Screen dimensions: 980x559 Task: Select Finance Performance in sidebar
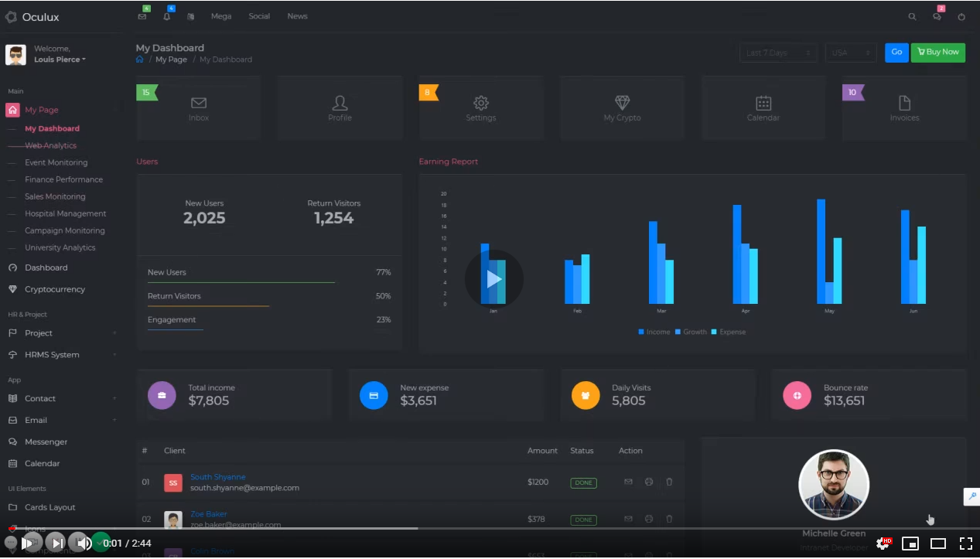click(x=63, y=179)
